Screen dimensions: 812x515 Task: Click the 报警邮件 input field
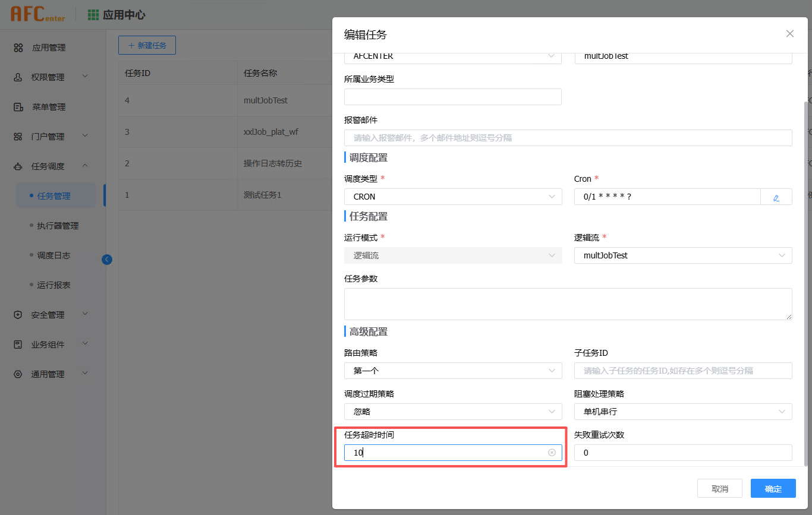(x=568, y=138)
